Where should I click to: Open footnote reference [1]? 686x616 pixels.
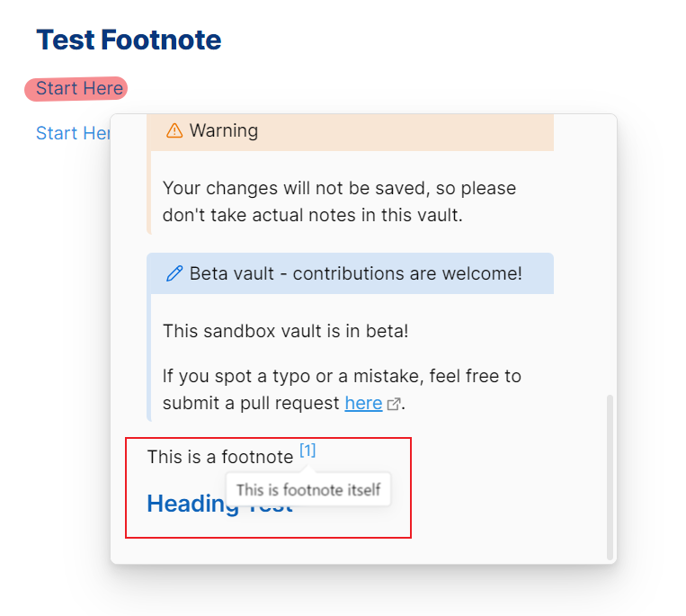[307, 451]
